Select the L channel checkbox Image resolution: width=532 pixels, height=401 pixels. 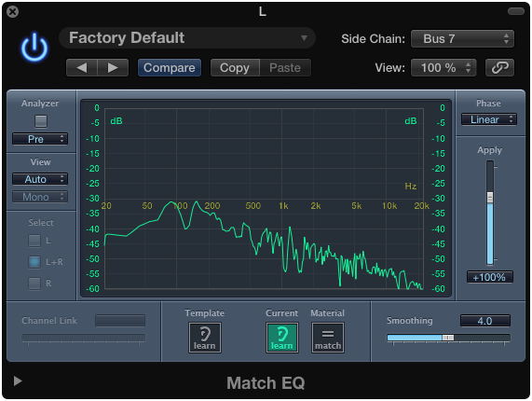tap(34, 241)
